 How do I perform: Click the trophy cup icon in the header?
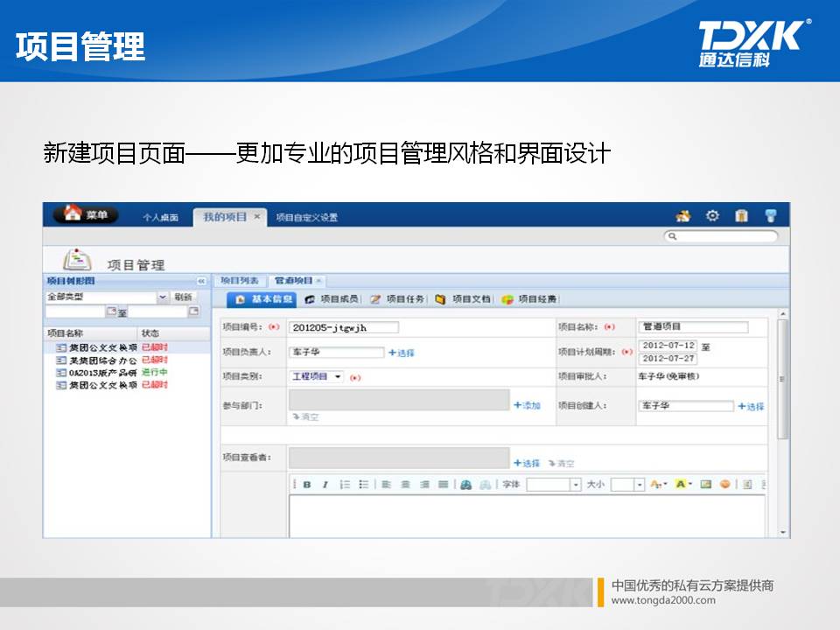coord(770,216)
